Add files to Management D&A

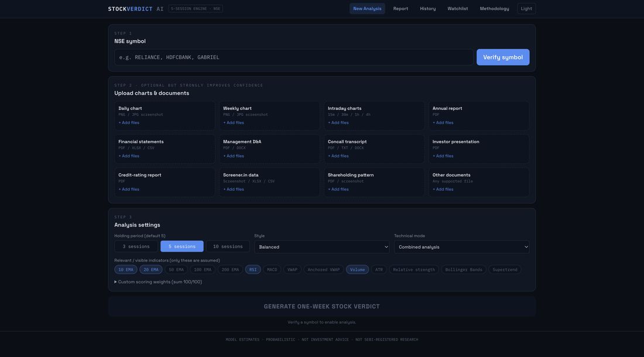[x=233, y=156]
